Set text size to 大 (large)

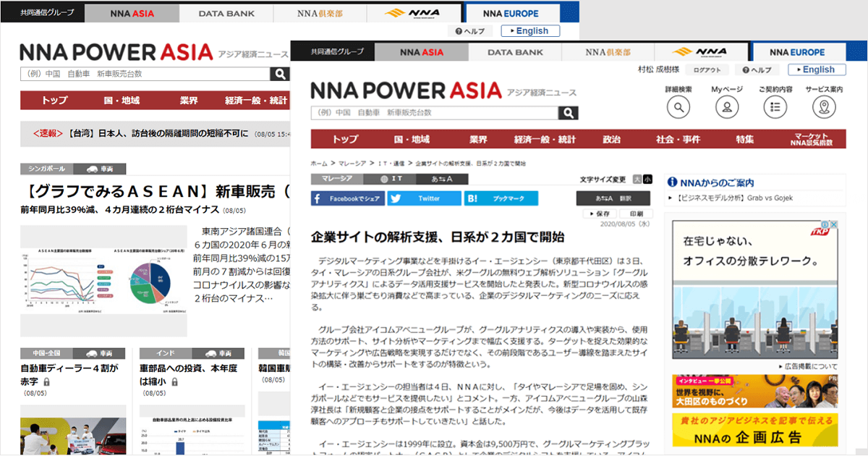637,180
